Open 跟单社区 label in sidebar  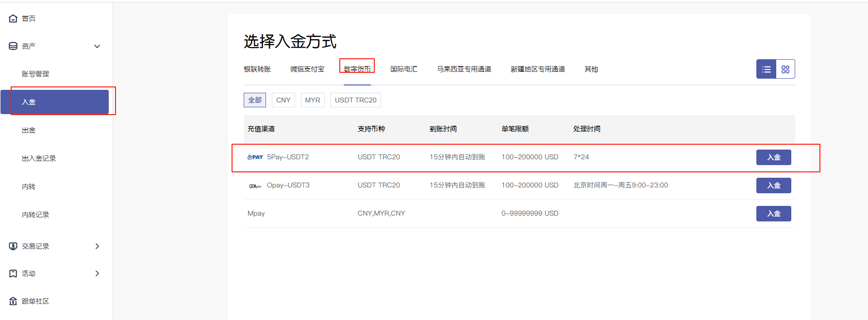[35, 301]
